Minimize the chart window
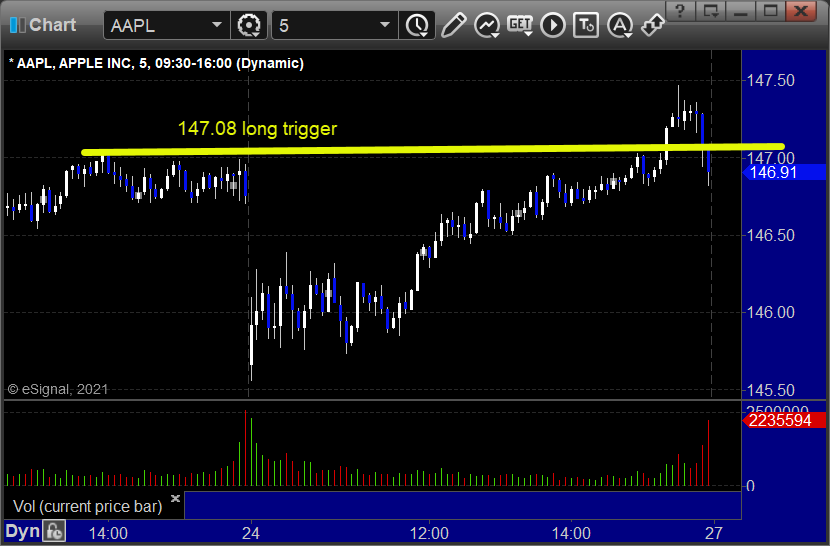Viewport: 830px width, 546px height. click(x=741, y=11)
